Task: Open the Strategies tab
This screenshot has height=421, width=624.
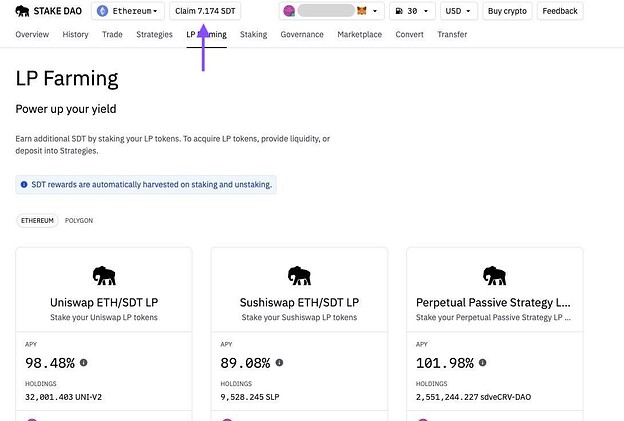Action: pyautogui.click(x=154, y=35)
